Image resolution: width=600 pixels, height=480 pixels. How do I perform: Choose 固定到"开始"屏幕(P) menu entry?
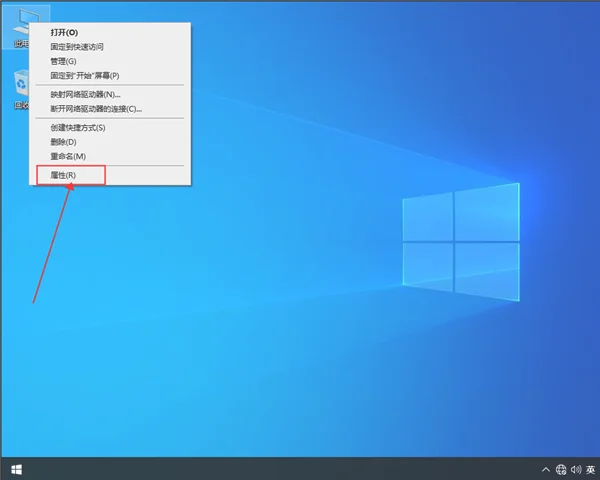110,76
